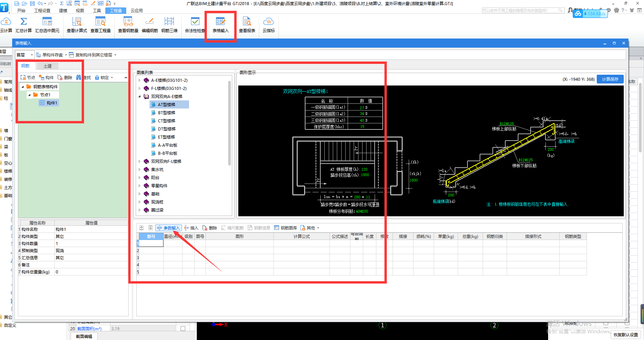Screen dimensions: 644x340
Task: Click the undo arrow in quick access toolbar
Action: (x=40, y=3)
